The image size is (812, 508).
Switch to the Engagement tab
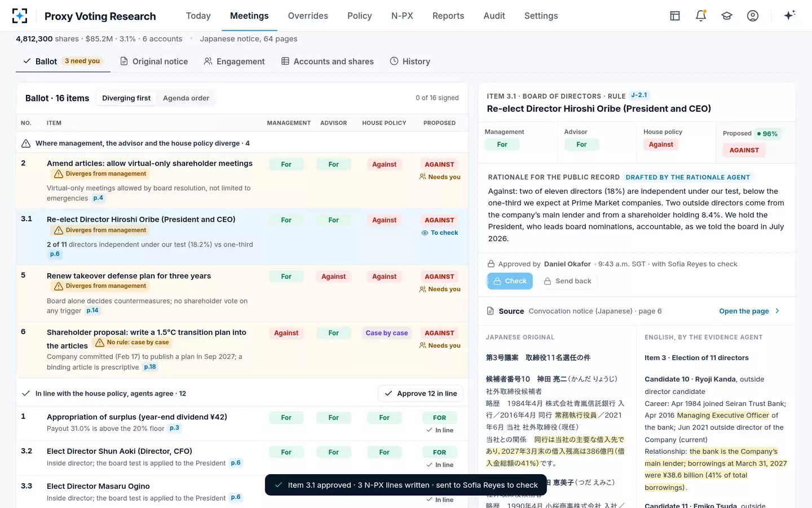coord(234,62)
